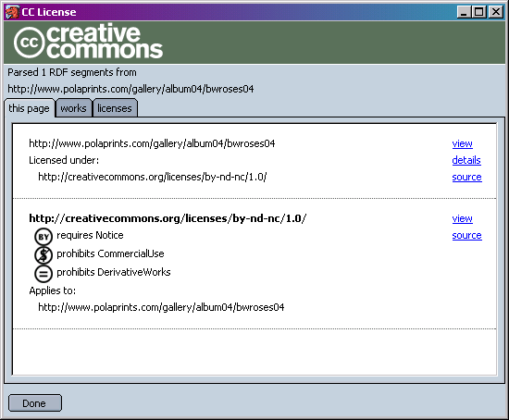The height and width of the screenshot is (420, 509).
Task: Maximize the CC License window
Action: pyautogui.click(x=479, y=12)
